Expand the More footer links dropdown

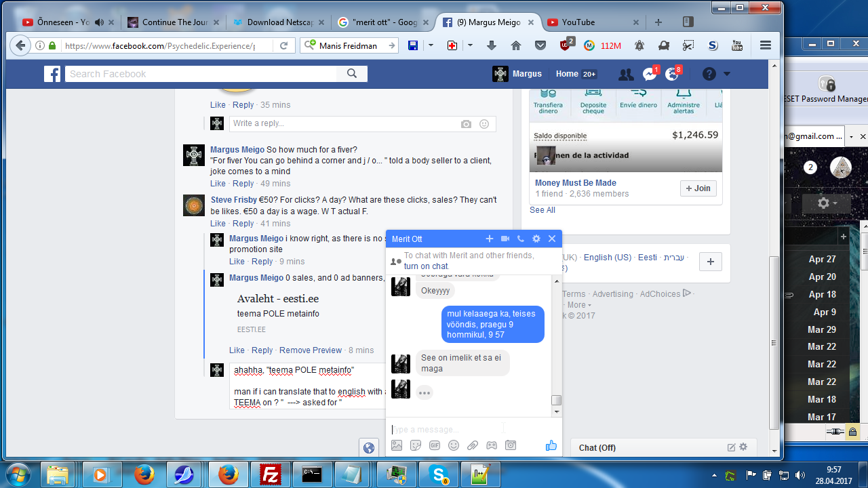[579, 305]
